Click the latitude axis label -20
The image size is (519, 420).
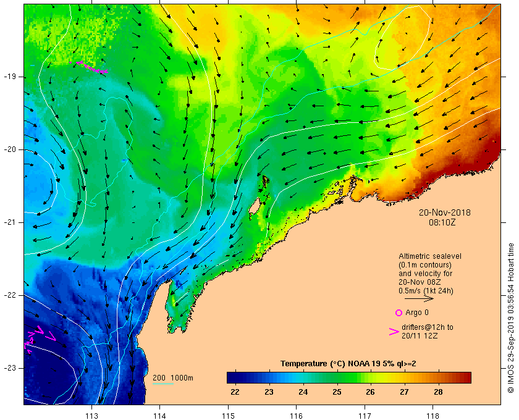click(x=10, y=149)
